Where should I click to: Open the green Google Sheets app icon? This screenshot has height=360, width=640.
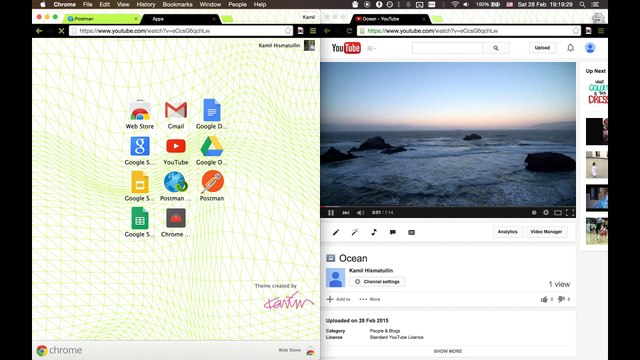pyautogui.click(x=140, y=218)
